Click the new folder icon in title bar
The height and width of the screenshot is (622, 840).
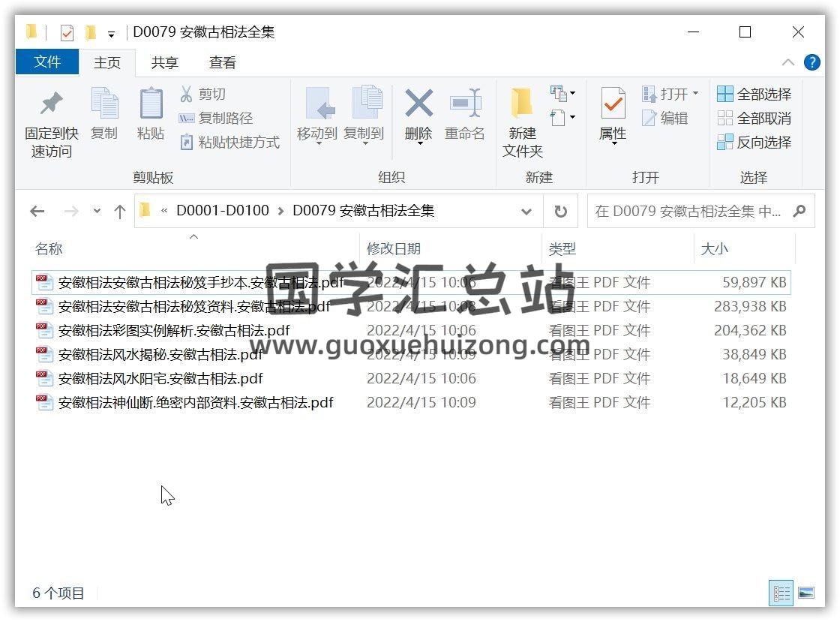tap(91, 33)
